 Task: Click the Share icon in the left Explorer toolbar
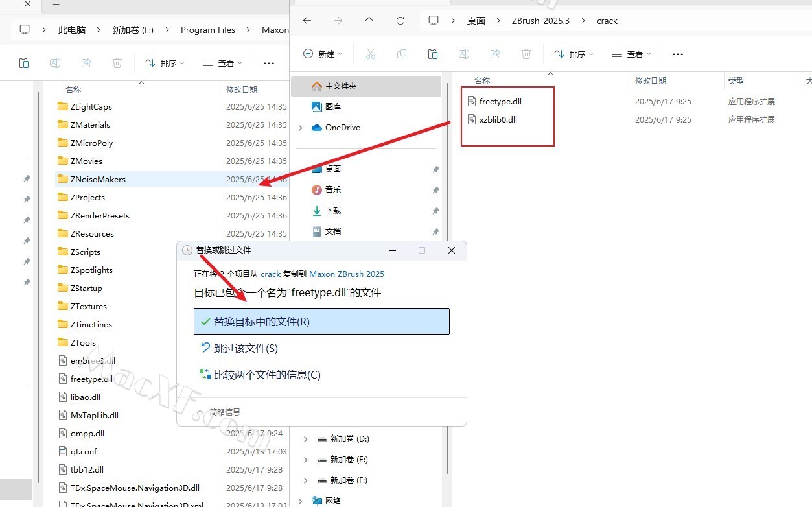point(86,63)
